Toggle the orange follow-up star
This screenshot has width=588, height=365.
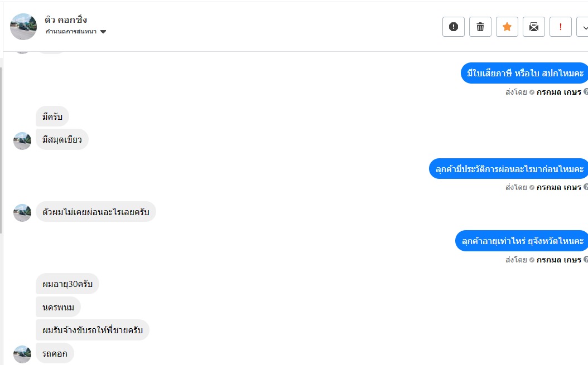(507, 27)
